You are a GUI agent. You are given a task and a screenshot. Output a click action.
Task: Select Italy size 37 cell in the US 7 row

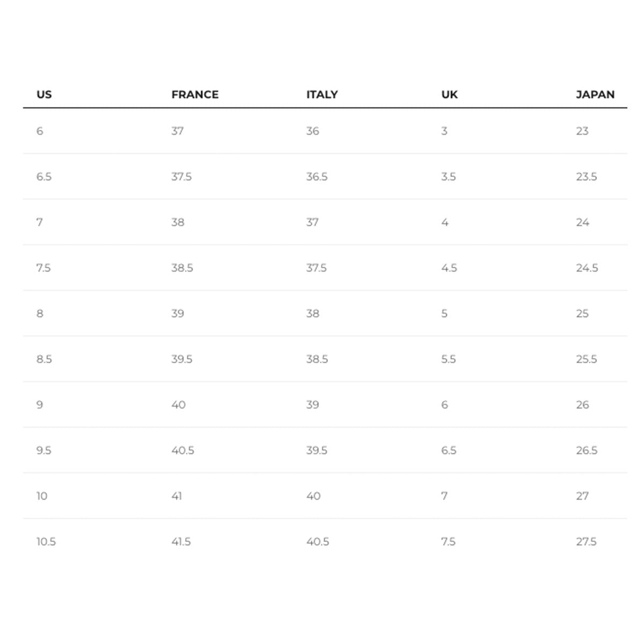(312, 222)
